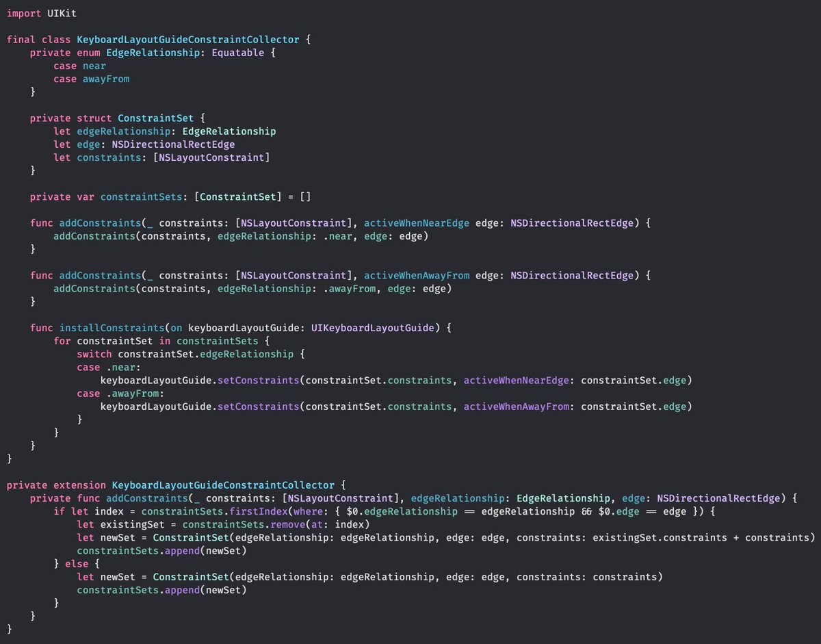Place cursor on enum 'case awayFrom' line

click(x=92, y=79)
